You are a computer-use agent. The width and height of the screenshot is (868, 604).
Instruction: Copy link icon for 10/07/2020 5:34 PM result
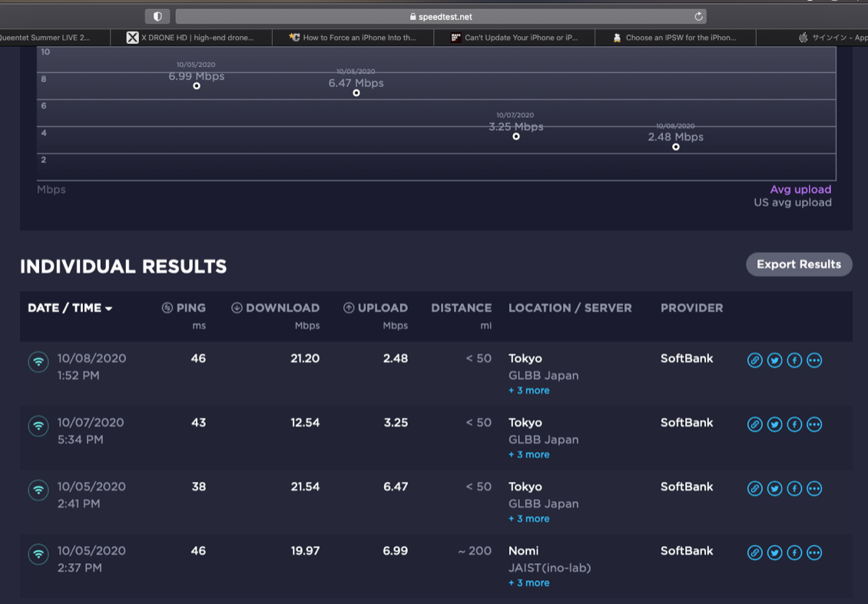(754, 425)
